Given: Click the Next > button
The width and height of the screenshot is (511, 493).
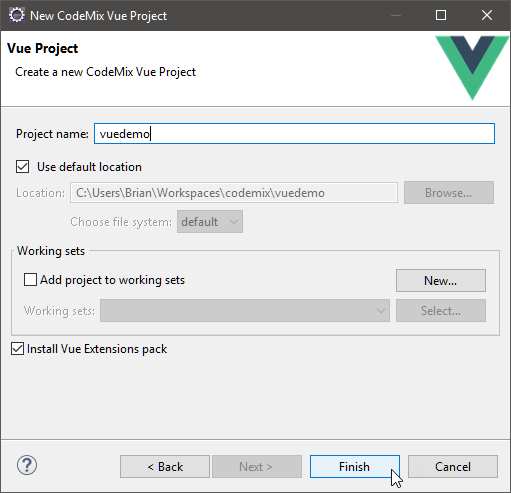Looking at the screenshot, I should [257, 467].
